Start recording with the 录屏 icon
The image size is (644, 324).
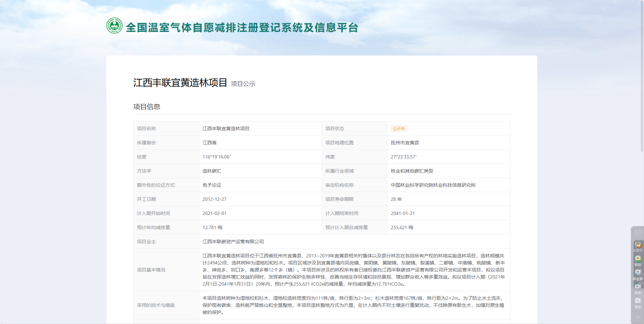pos(638,287)
